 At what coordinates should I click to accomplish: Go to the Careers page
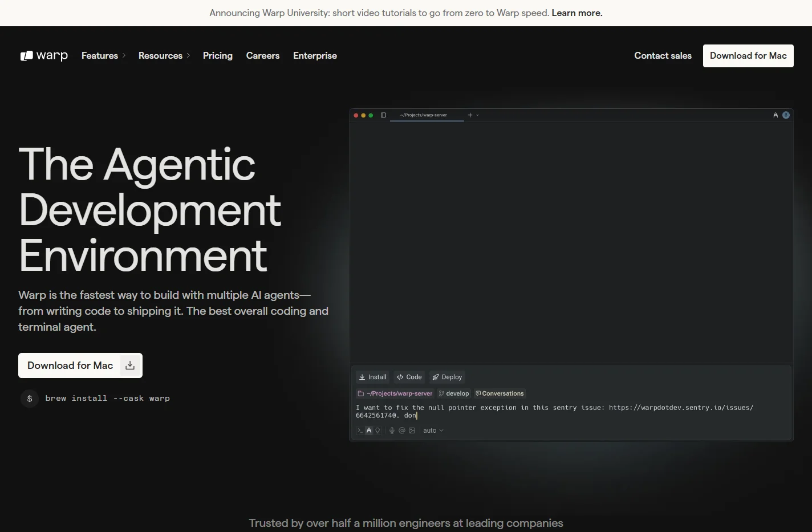pos(263,55)
